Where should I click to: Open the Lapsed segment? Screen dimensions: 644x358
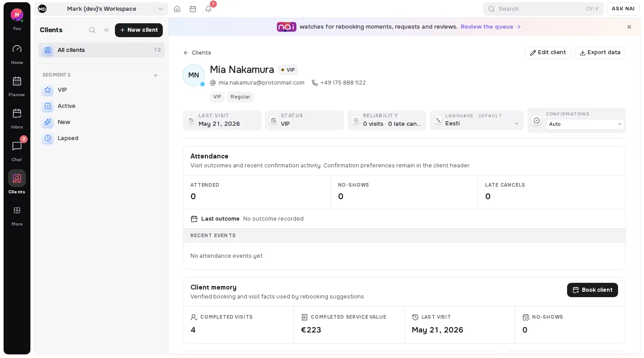pos(101,138)
